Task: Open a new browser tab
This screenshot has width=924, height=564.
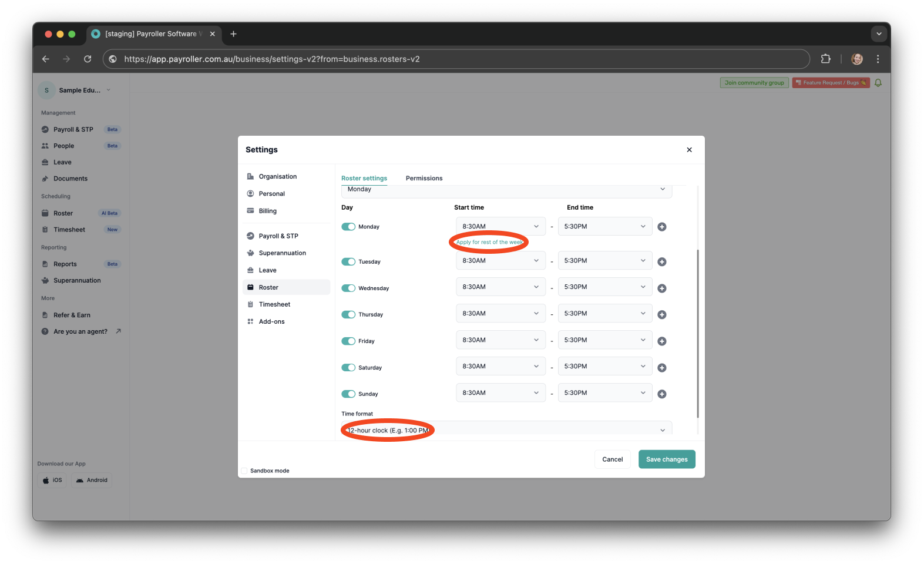Action: pos(233,34)
